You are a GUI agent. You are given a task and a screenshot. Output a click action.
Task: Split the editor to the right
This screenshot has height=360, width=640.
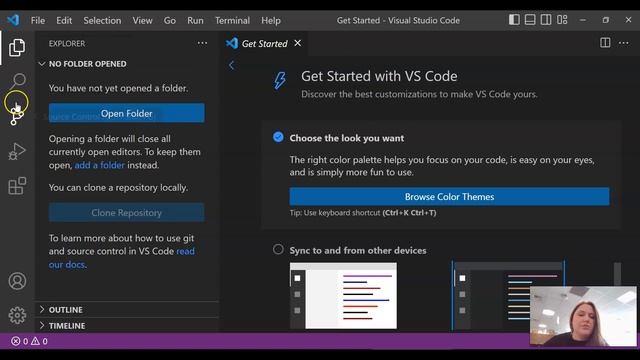(x=605, y=43)
